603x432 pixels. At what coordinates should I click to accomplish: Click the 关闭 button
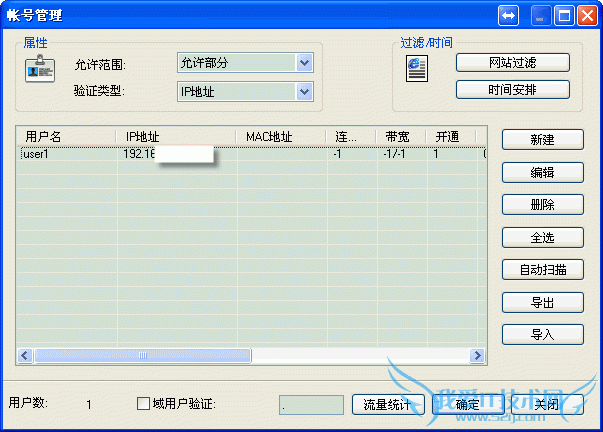pyautogui.click(x=547, y=405)
